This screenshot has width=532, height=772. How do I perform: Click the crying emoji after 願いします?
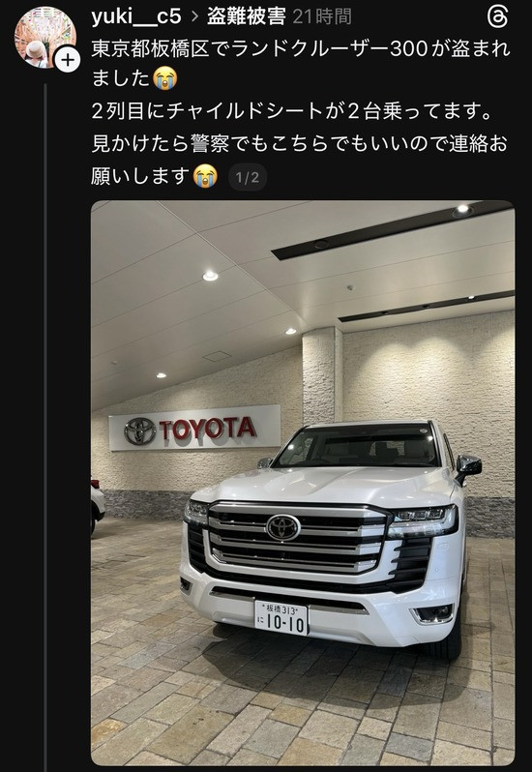pyautogui.click(x=205, y=176)
